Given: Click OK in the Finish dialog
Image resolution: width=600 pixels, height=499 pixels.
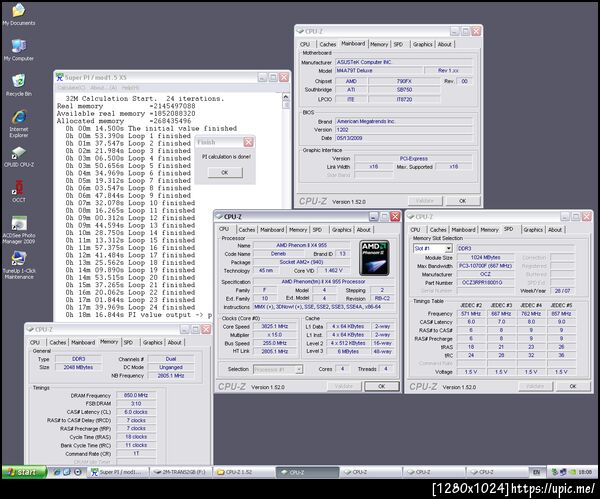Looking at the screenshot, I should (225, 173).
